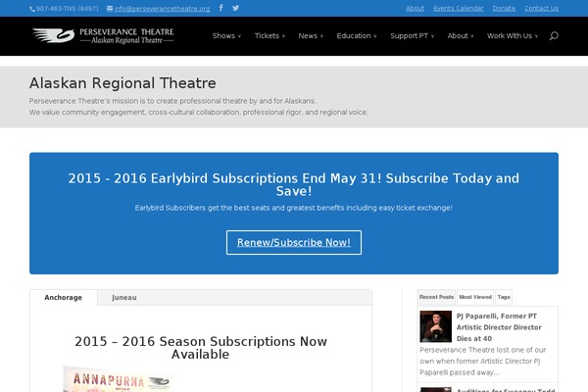Image resolution: width=588 pixels, height=392 pixels.
Task: Switch to the Anchorage tab
Action: 64,298
